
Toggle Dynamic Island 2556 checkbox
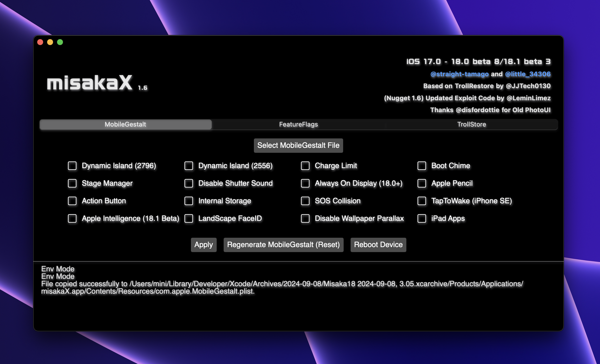point(189,166)
